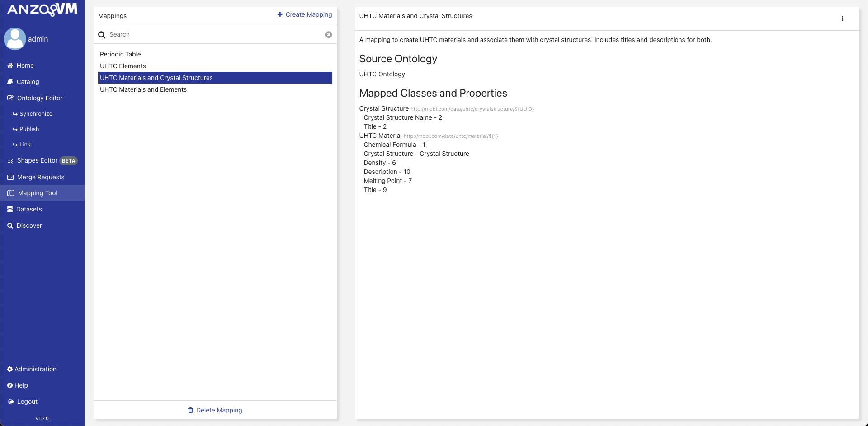Viewport: 868px width, 426px height.
Task: Click the Help question mark icon
Action: (10, 385)
